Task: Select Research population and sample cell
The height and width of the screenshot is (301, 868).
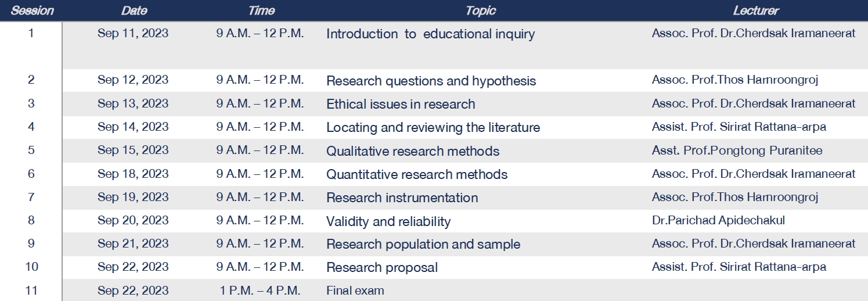Action: [423, 245]
